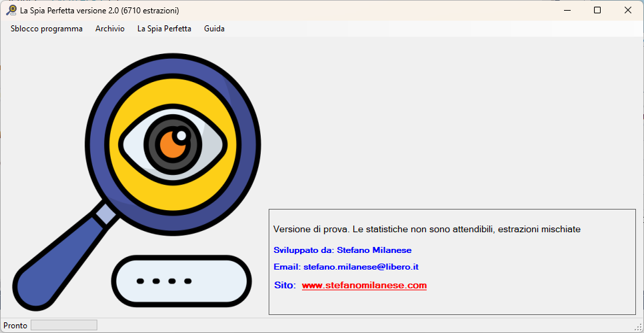Click the app icon in title bar
The width and height of the screenshot is (644, 333).
(11, 10)
